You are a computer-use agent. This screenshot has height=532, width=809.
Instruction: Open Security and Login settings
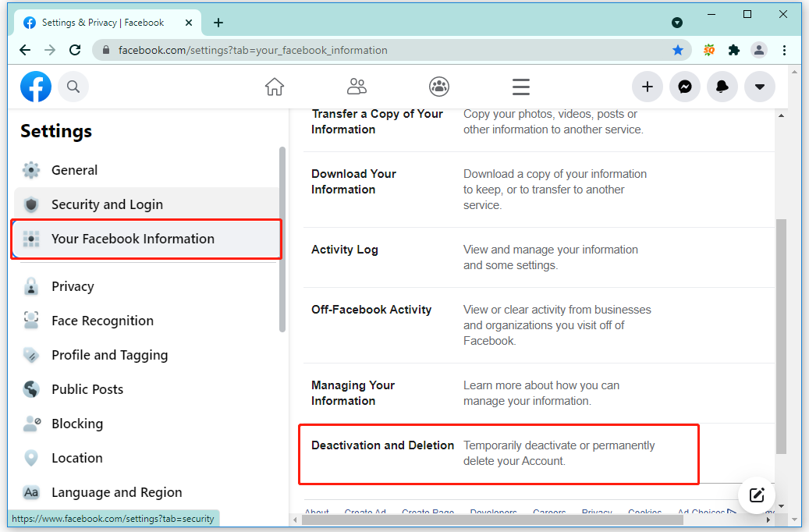[x=147, y=204]
